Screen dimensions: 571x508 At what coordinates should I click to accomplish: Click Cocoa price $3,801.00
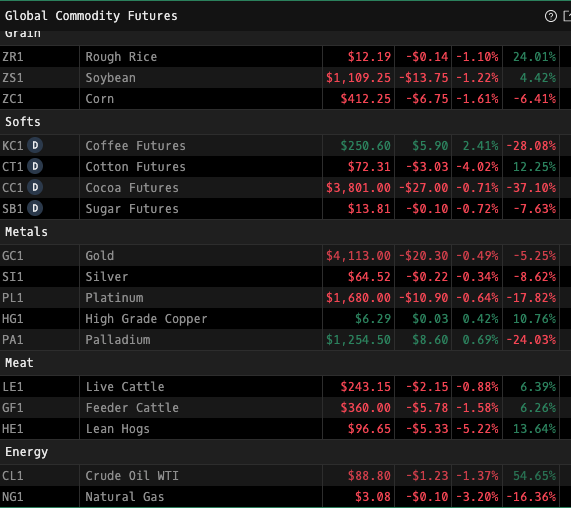pyautogui.click(x=358, y=188)
